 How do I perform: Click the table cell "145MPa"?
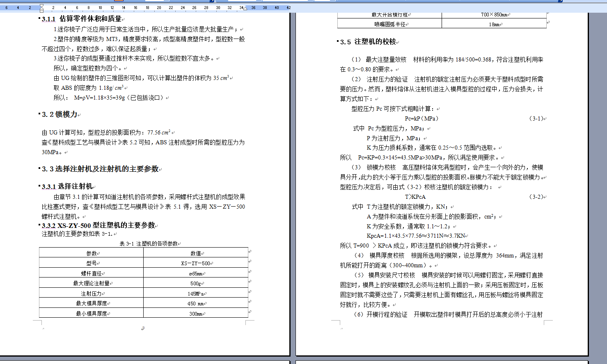tap(196, 293)
